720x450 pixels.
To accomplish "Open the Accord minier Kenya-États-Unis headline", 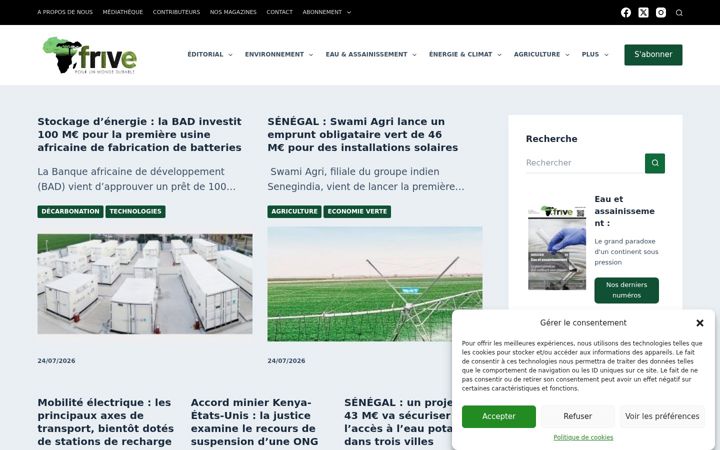I will click(254, 422).
